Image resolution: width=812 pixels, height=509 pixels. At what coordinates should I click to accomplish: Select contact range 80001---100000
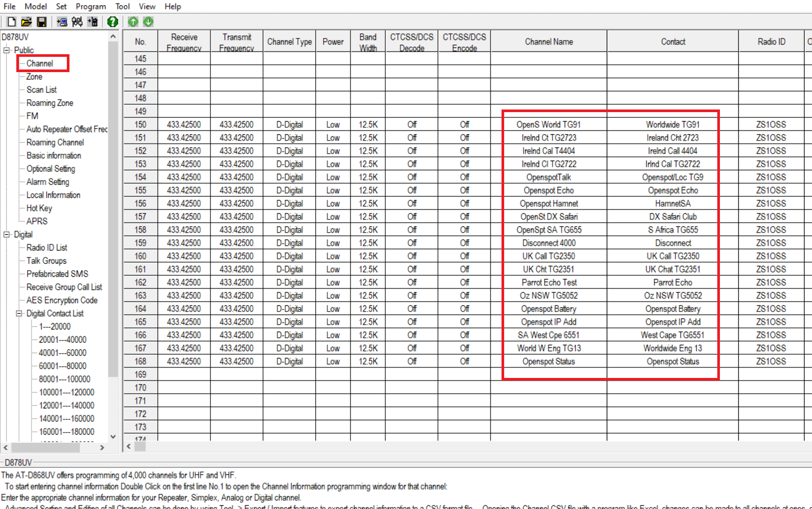65,379
